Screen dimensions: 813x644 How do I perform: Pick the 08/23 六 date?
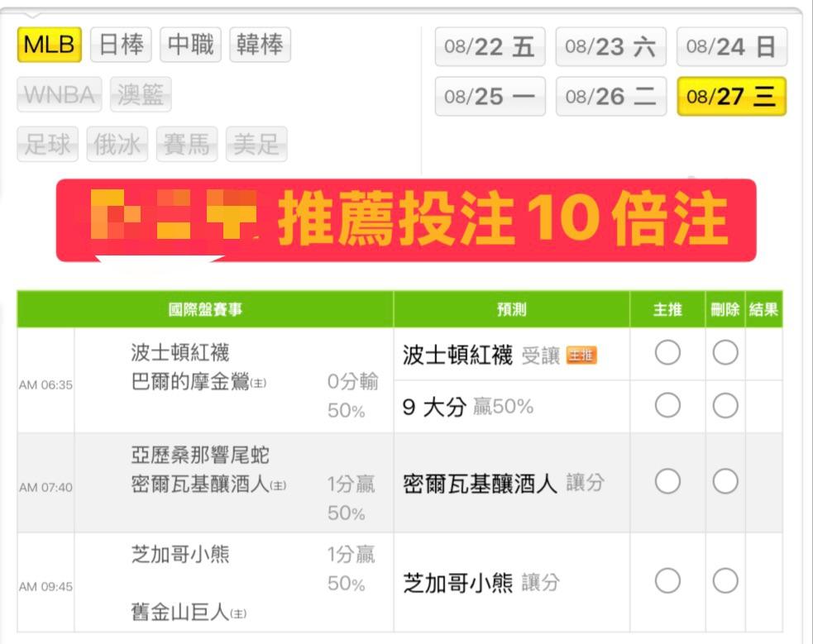tap(611, 46)
